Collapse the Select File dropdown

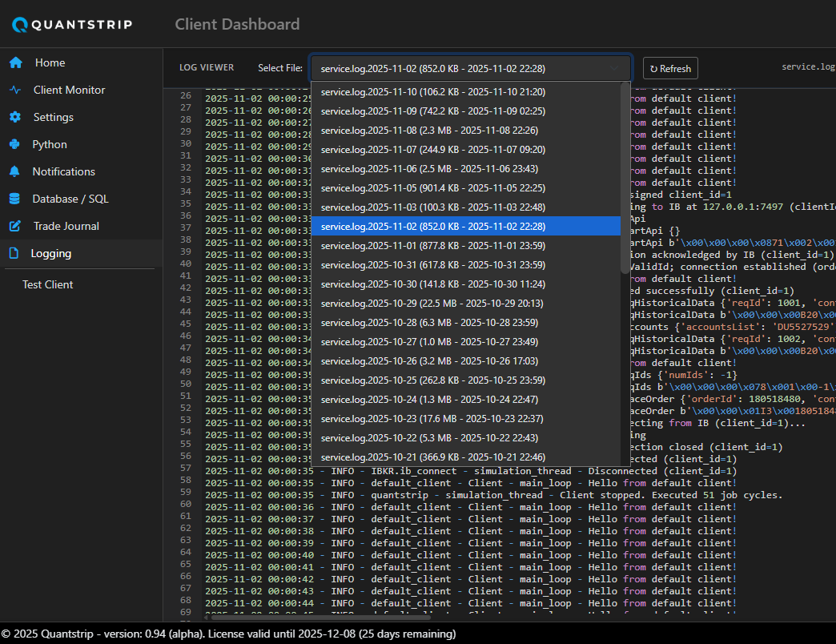click(471, 68)
